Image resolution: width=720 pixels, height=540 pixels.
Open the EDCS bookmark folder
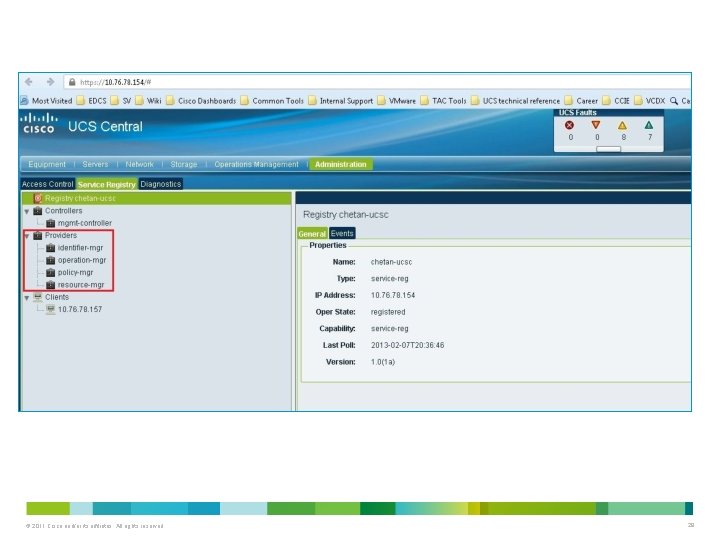point(91,101)
